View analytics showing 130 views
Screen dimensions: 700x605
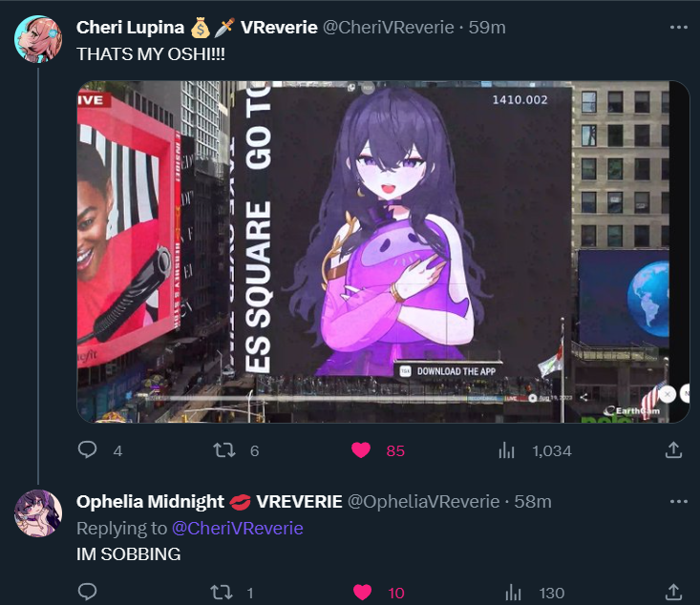click(513, 593)
